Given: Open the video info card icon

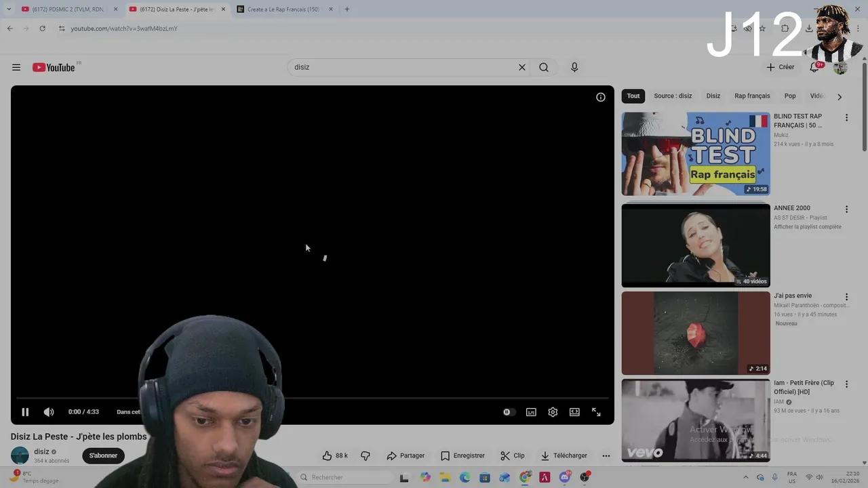Looking at the screenshot, I should pyautogui.click(x=600, y=97).
